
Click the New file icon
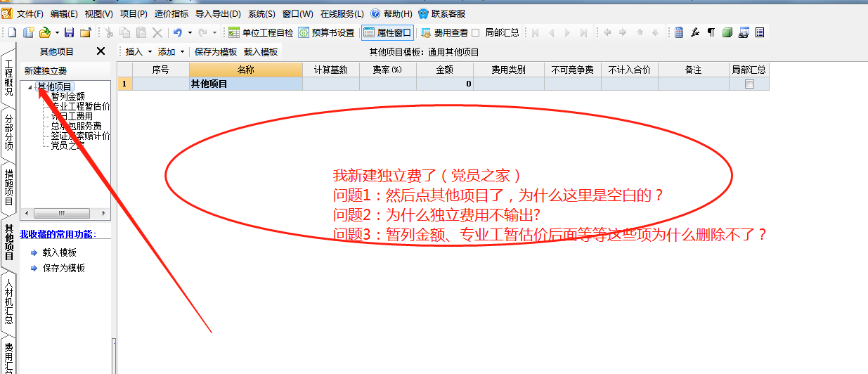point(13,32)
